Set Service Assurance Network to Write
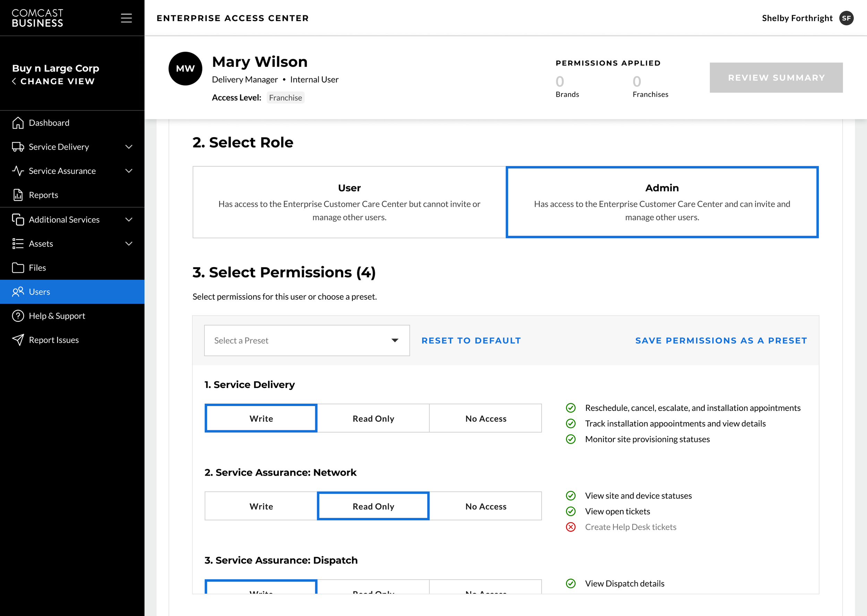867x616 pixels. pos(261,507)
